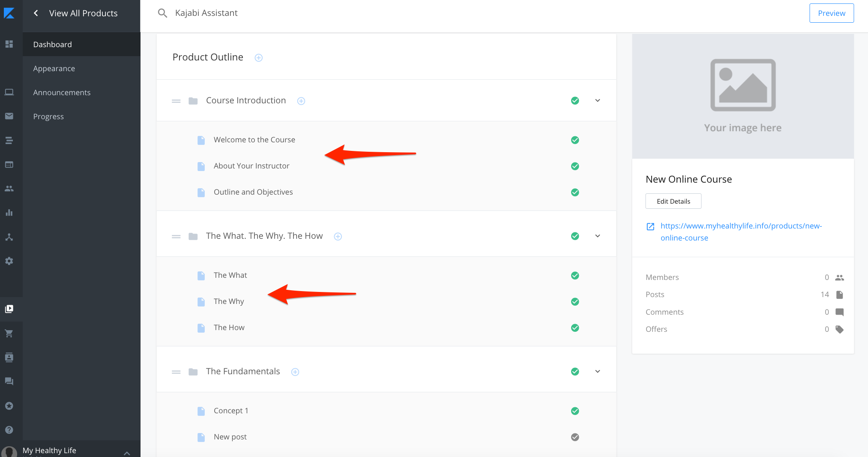Collapse The What. The Why. The How category
The height and width of the screenshot is (457, 868).
tap(597, 236)
